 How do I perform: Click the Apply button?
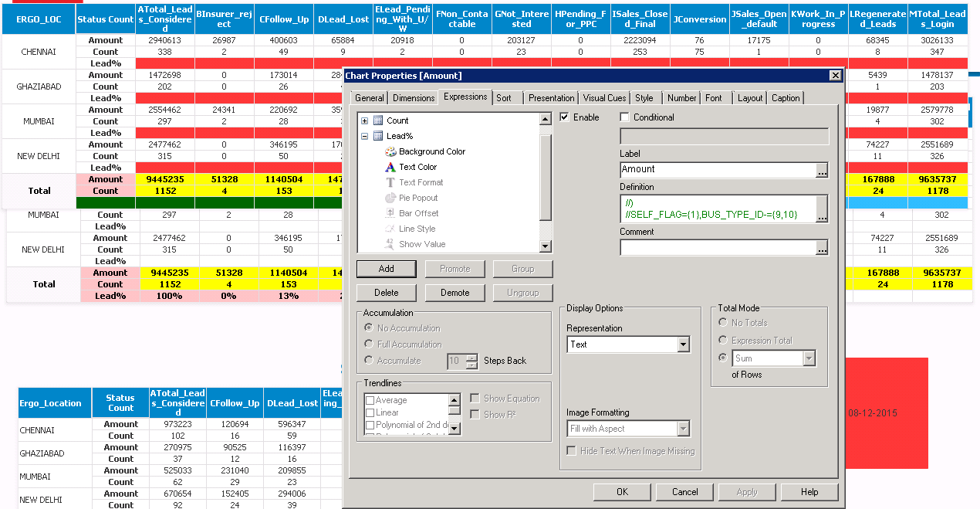point(747,492)
